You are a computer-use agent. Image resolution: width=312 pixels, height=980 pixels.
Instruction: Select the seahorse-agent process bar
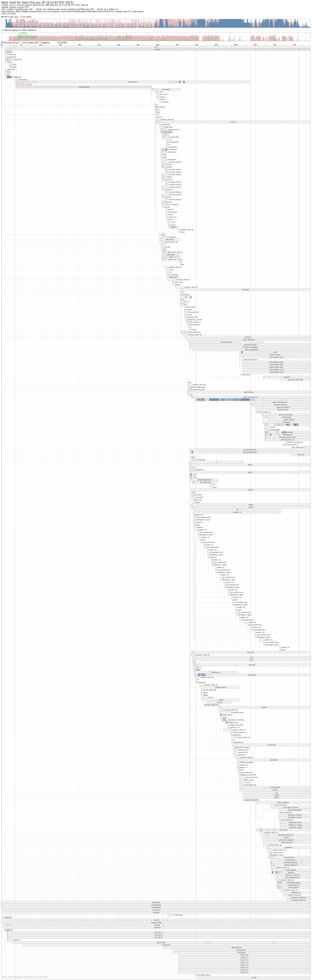click(283, 407)
